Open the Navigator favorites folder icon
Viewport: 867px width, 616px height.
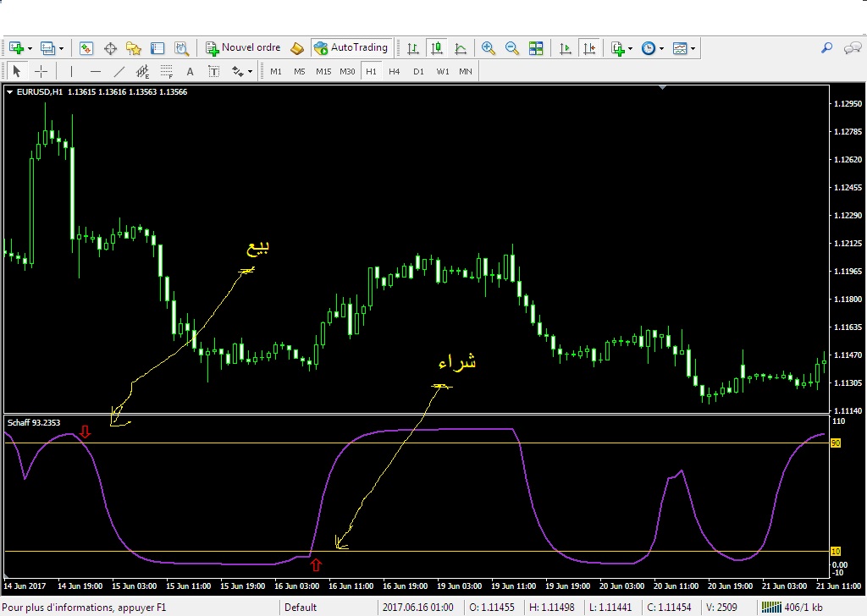coord(134,48)
